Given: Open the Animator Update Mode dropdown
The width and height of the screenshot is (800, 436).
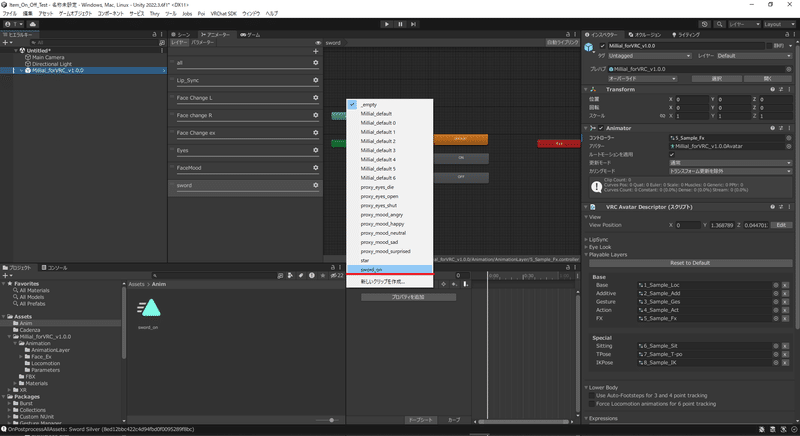Looking at the screenshot, I should tap(731, 163).
